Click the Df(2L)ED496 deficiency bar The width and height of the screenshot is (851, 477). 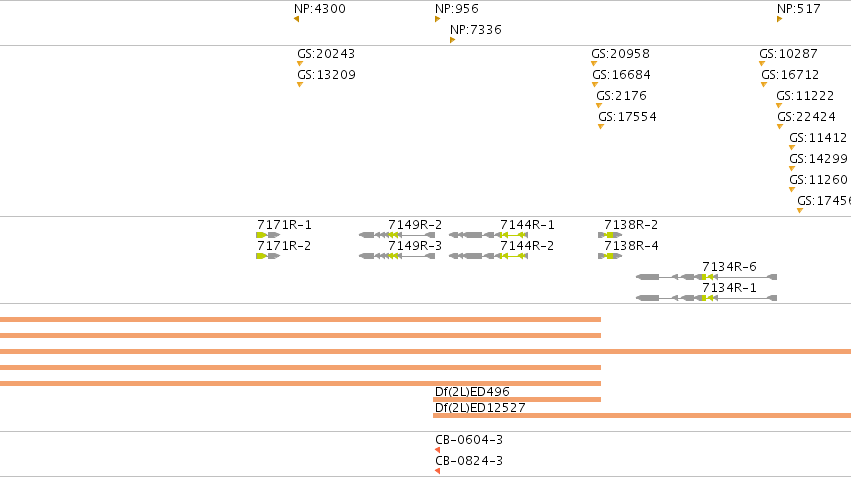tap(517, 399)
